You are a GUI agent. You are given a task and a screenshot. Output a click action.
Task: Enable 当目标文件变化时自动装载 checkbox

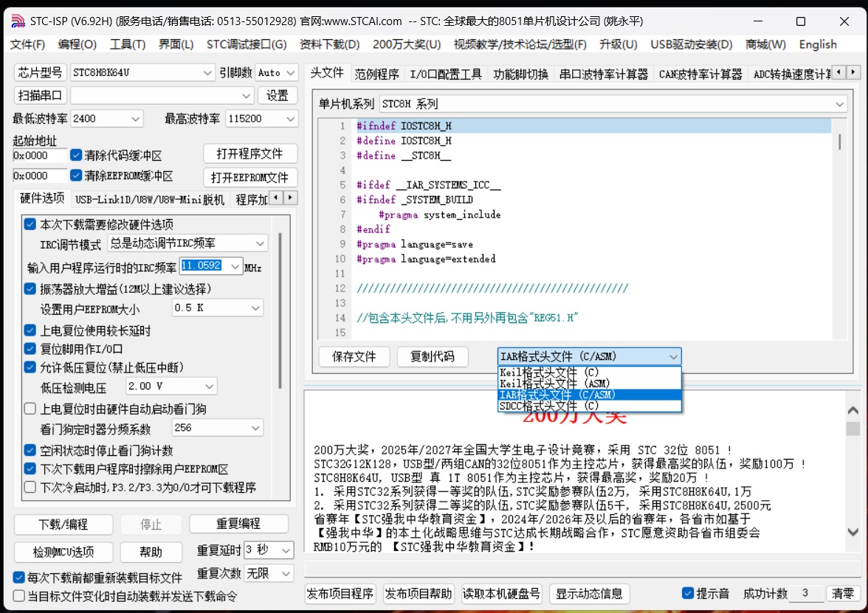[x=19, y=596]
